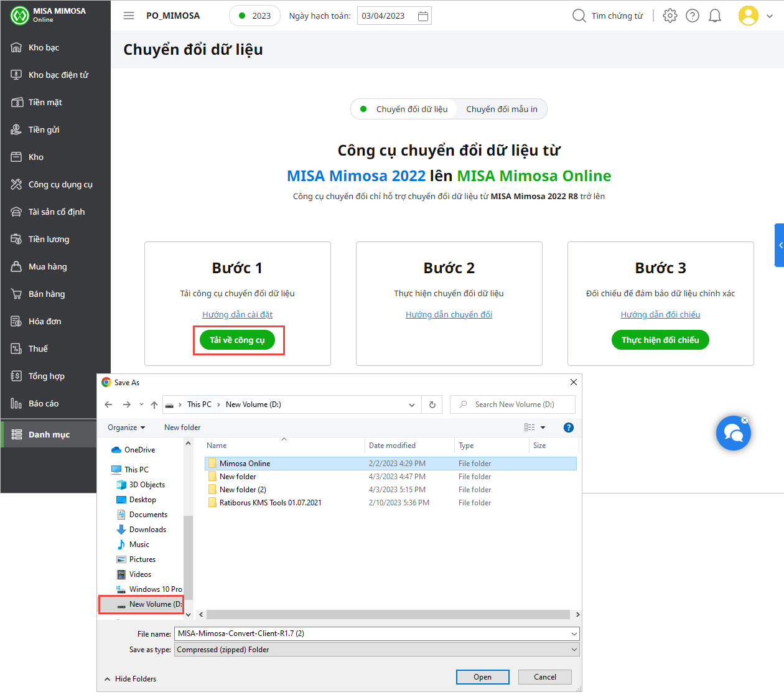The height and width of the screenshot is (697, 784).
Task: Open Hướng dẫn chuyển đổi link
Action: click(449, 314)
